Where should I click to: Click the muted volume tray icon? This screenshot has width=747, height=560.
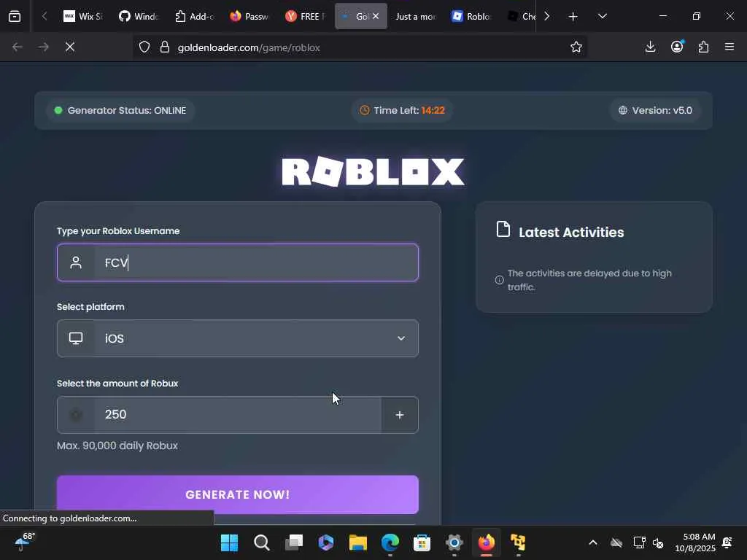pos(659,542)
